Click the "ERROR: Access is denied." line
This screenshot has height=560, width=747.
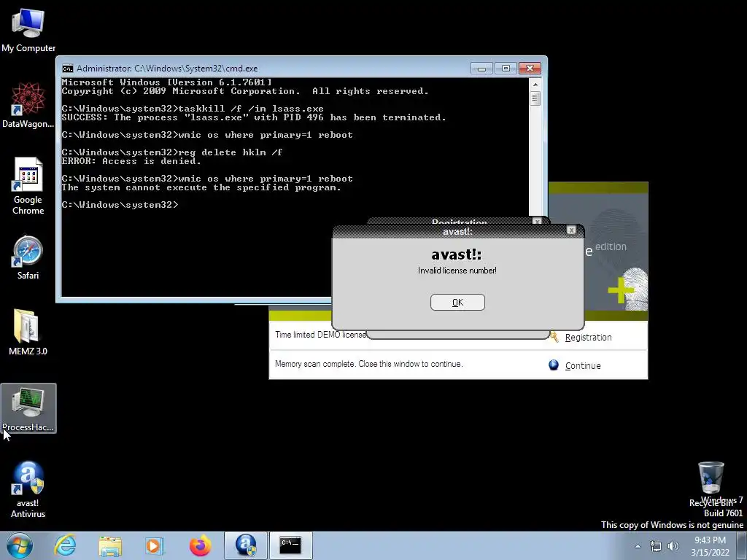point(131,161)
